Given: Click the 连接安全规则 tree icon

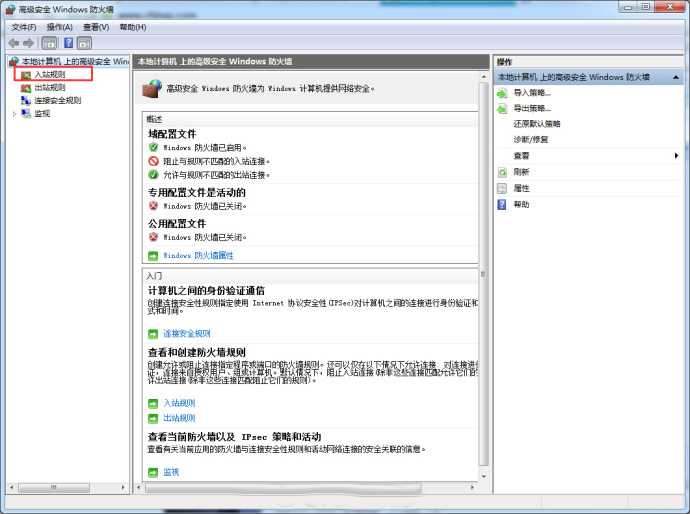Looking at the screenshot, I should pyautogui.click(x=26, y=100).
